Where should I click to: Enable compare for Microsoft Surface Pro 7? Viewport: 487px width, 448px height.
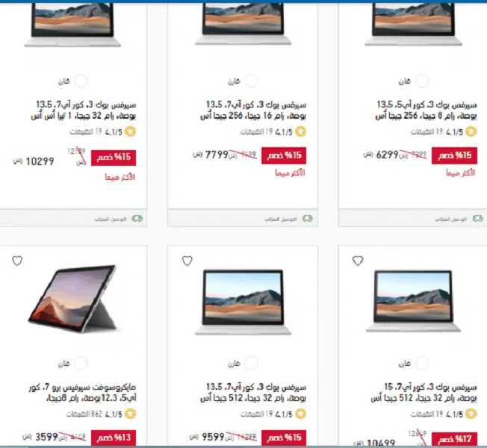(x=81, y=363)
